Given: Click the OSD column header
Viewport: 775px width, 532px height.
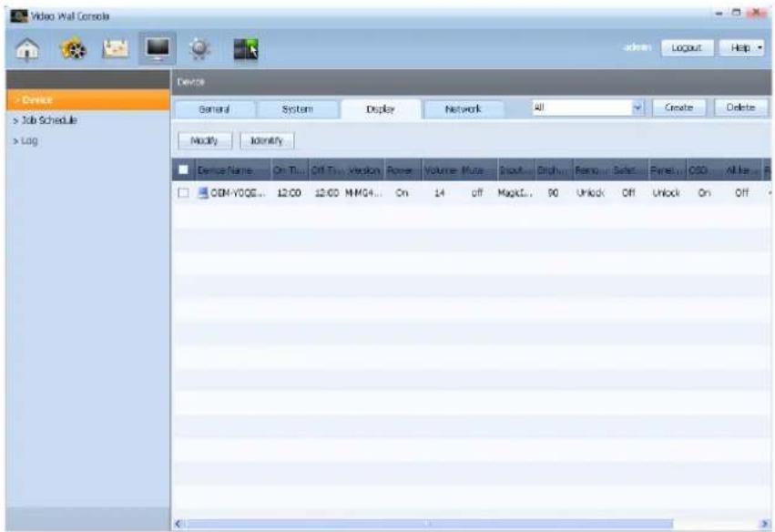Looking at the screenshot, I should click(x=705, y=170).
